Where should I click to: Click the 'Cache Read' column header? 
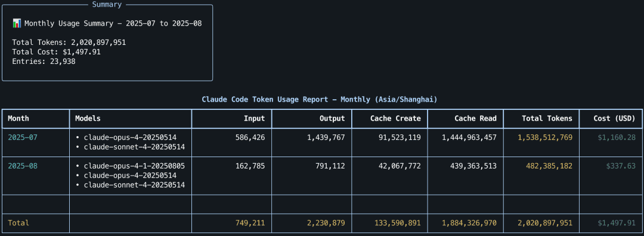point(476,119)
